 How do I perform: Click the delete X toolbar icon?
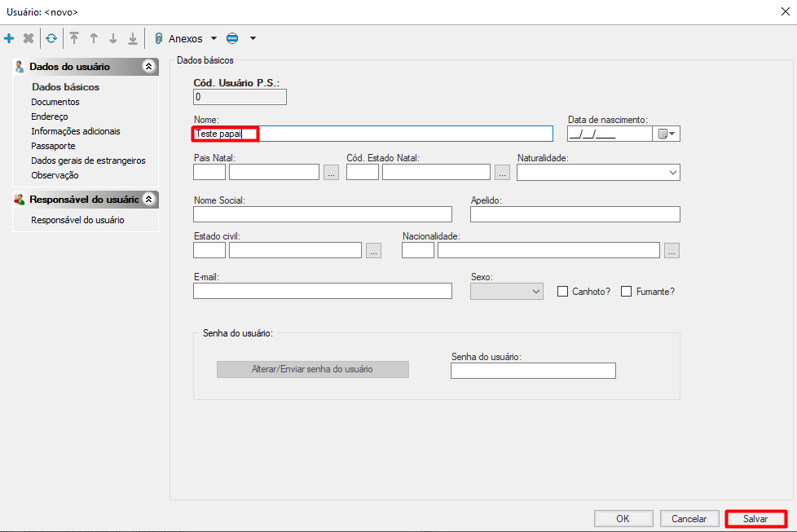29,38
